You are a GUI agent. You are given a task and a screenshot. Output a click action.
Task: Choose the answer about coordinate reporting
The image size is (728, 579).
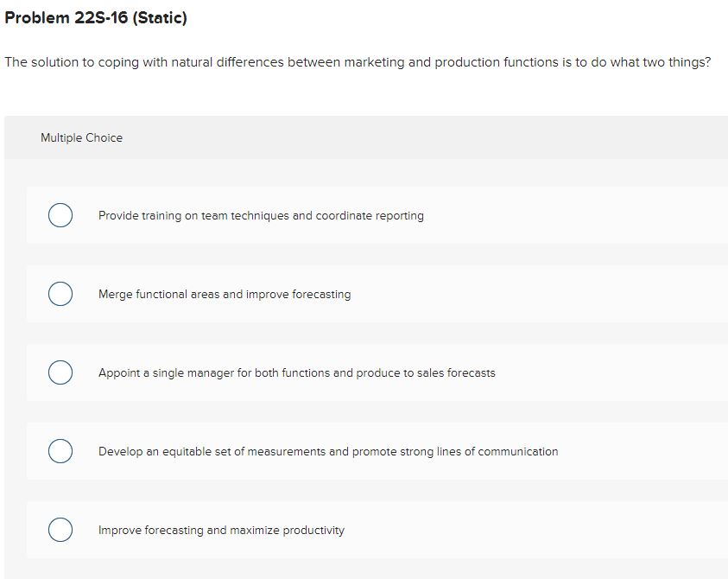point(261,216)
